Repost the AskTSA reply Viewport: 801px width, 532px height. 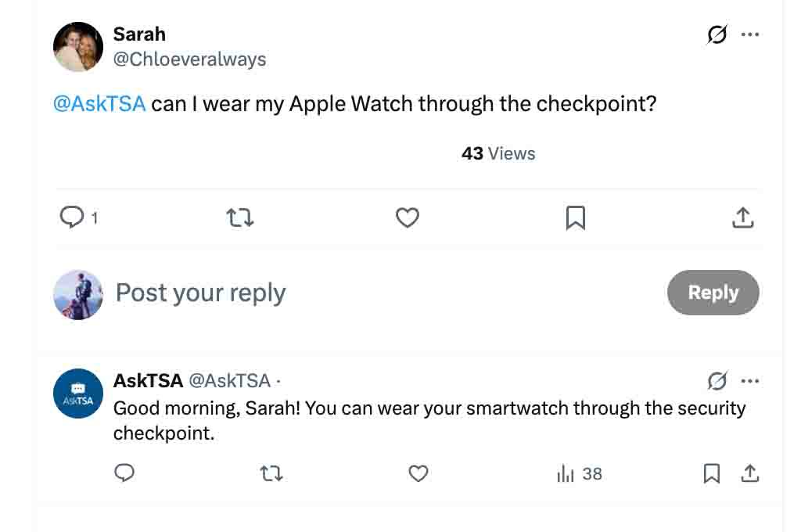[271, 473]
